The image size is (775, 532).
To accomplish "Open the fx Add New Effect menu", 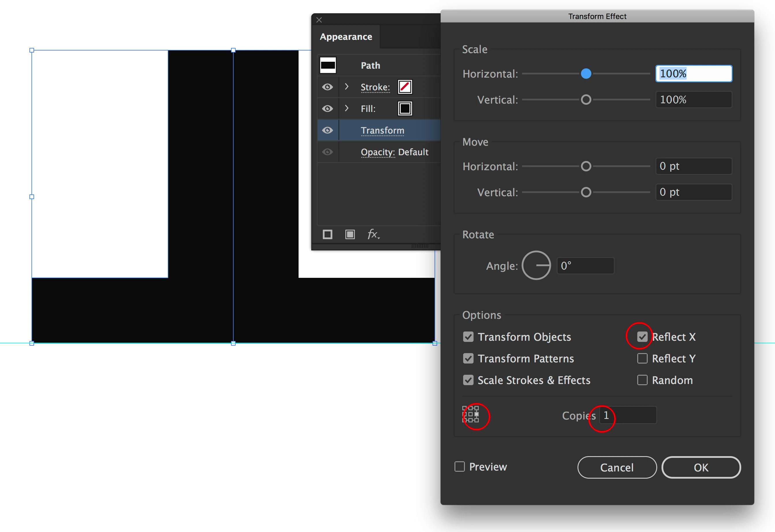I will coord(373,234).
